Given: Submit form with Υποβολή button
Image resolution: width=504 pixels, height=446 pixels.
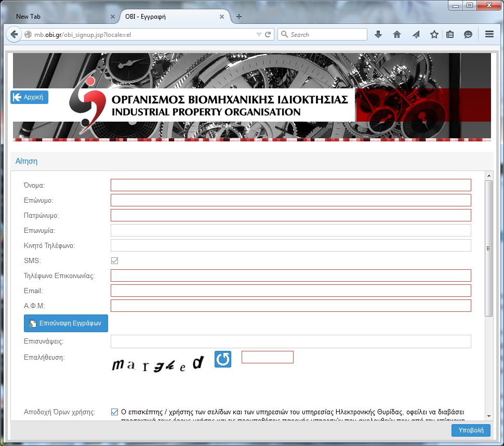Looking at the screenshot, I should 471,430.
